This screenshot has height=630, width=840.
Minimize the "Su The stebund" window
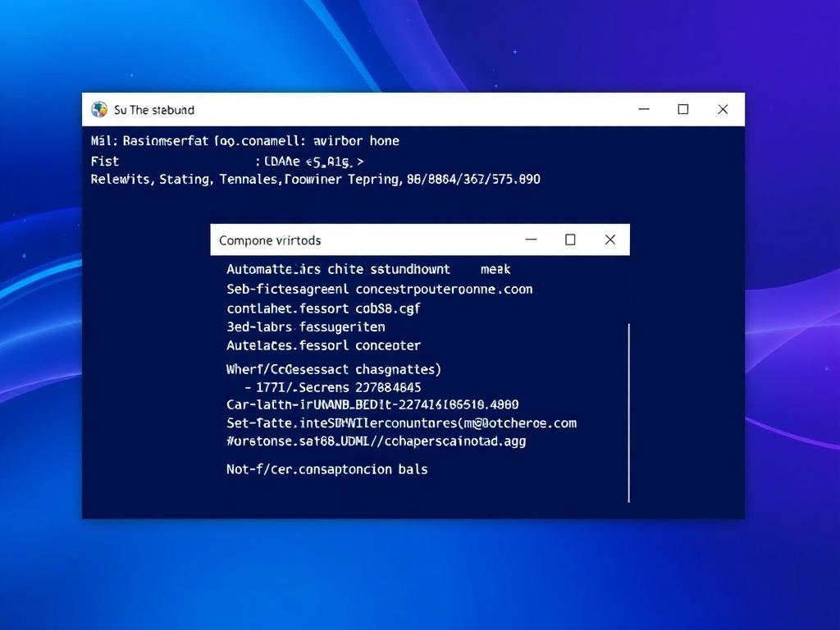(642, 109)
